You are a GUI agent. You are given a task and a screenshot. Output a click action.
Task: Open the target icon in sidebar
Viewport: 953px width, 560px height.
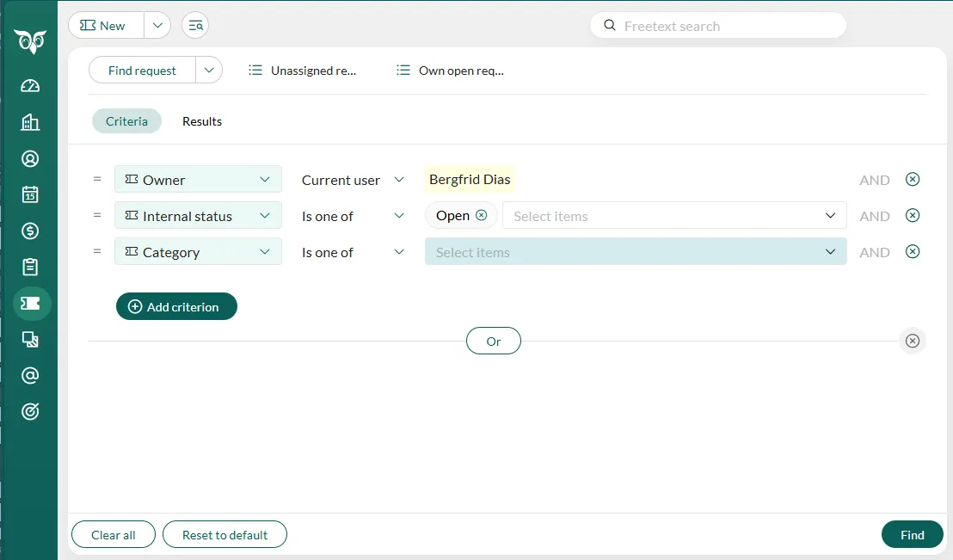tap(31, 412)
